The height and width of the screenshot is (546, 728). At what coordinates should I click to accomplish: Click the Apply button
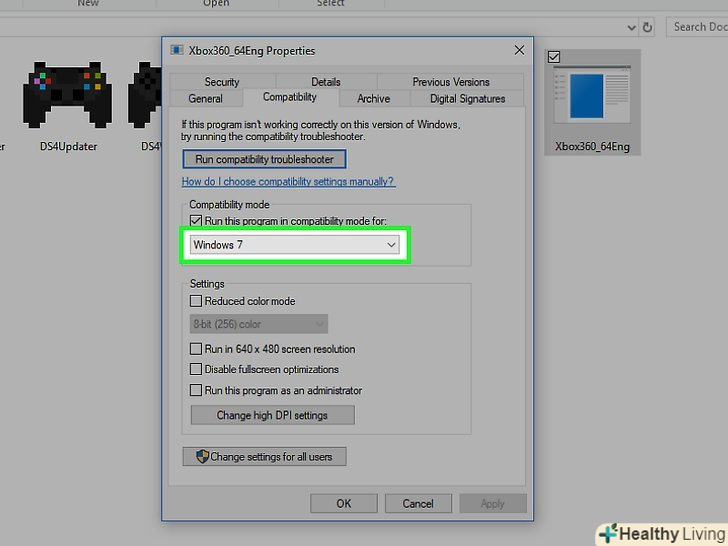[493, 503]
